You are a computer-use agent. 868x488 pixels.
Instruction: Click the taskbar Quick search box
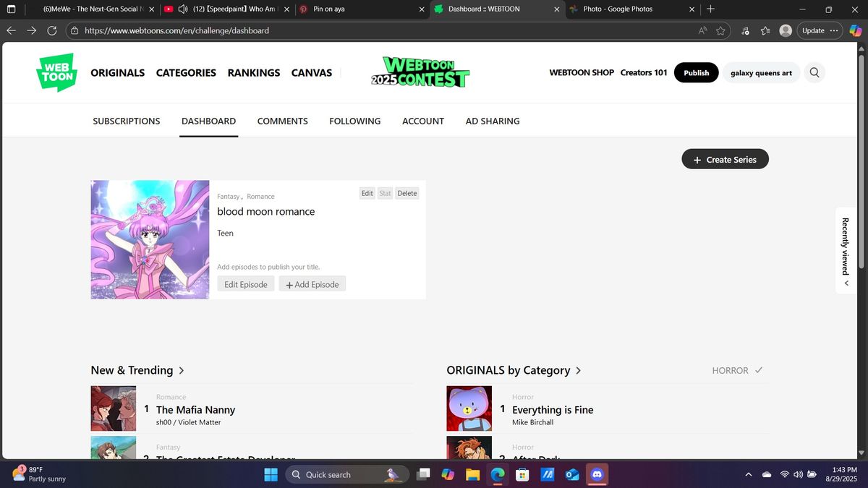coord(347,474)
